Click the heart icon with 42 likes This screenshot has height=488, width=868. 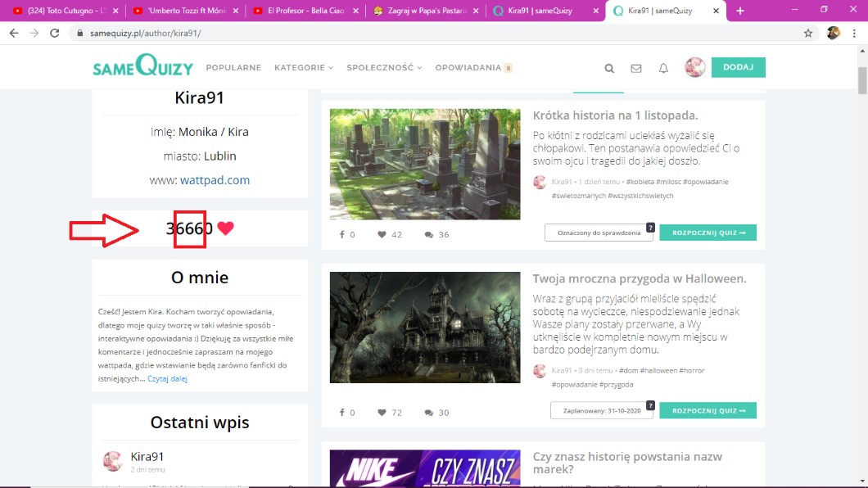point(382,235)
